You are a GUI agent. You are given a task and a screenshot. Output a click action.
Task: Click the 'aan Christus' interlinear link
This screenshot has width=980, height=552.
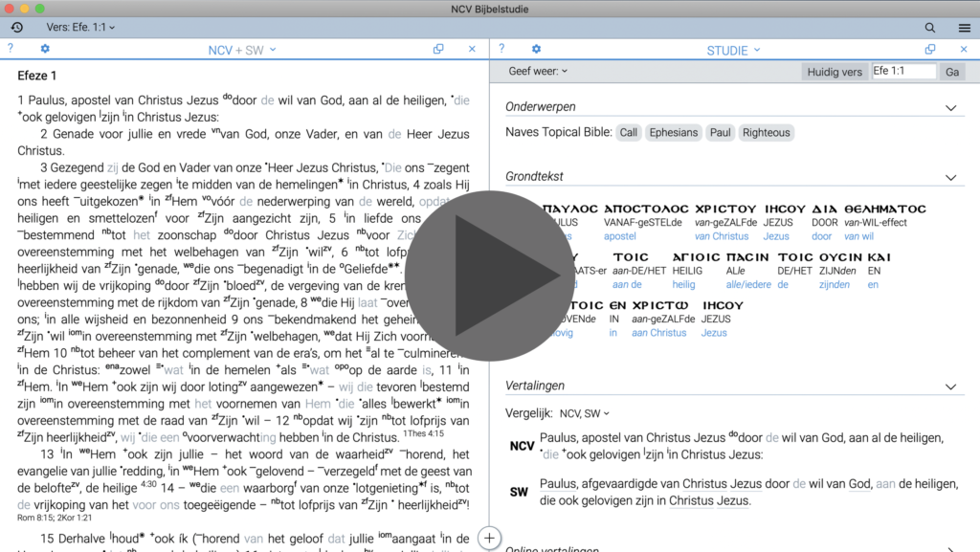tap(658, 333)
